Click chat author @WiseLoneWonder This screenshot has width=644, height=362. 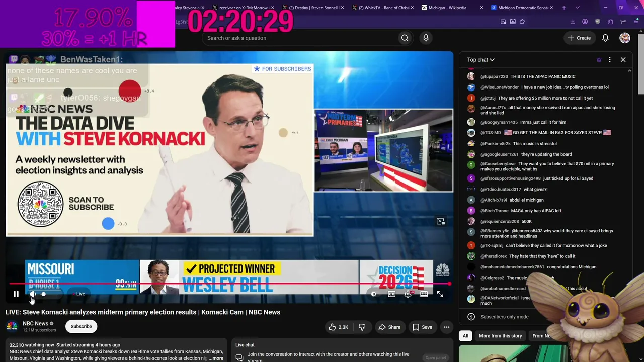coord(500,87)
